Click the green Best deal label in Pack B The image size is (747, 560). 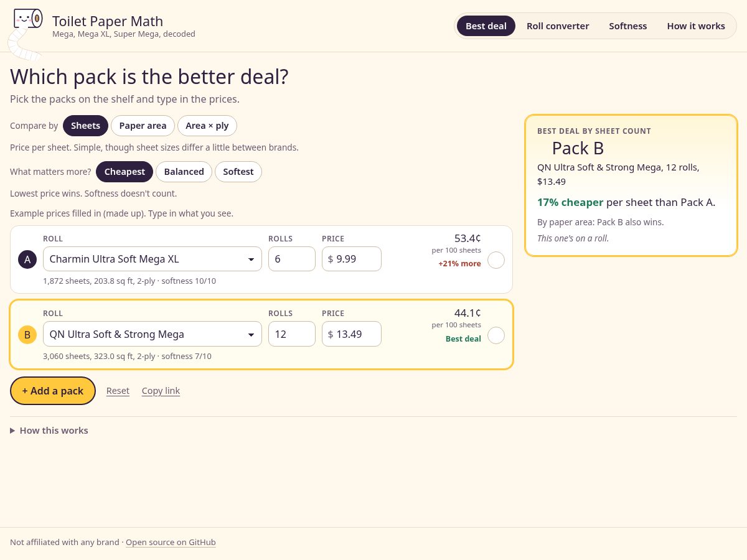[x=463, y=339]
